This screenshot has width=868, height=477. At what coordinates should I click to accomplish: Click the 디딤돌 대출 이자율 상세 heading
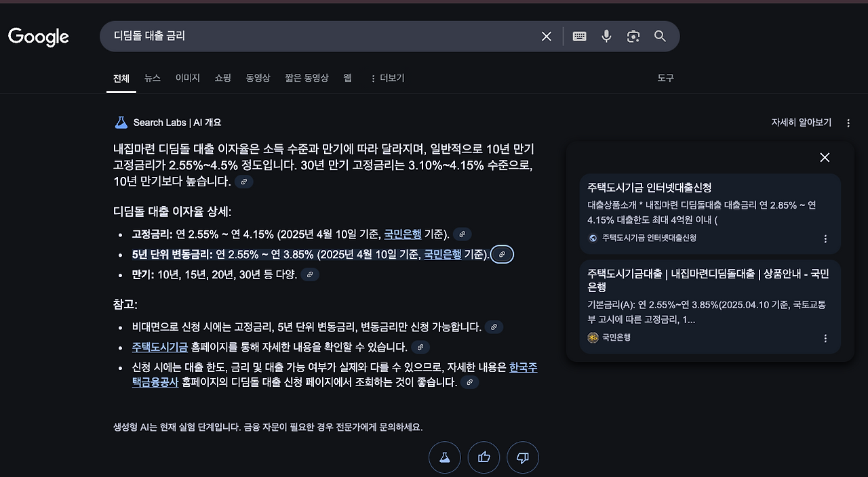(x=173, y=211)
